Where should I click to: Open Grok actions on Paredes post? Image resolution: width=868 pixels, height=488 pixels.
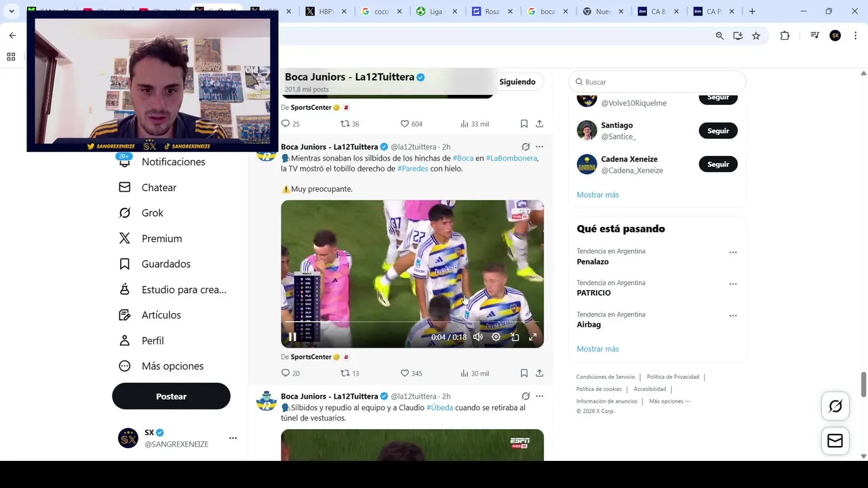point(526,146)
